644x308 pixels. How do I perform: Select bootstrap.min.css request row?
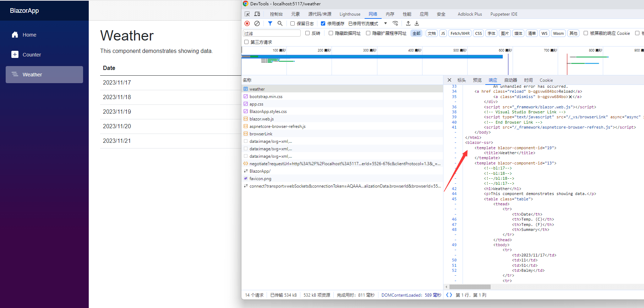click(342, 97)
